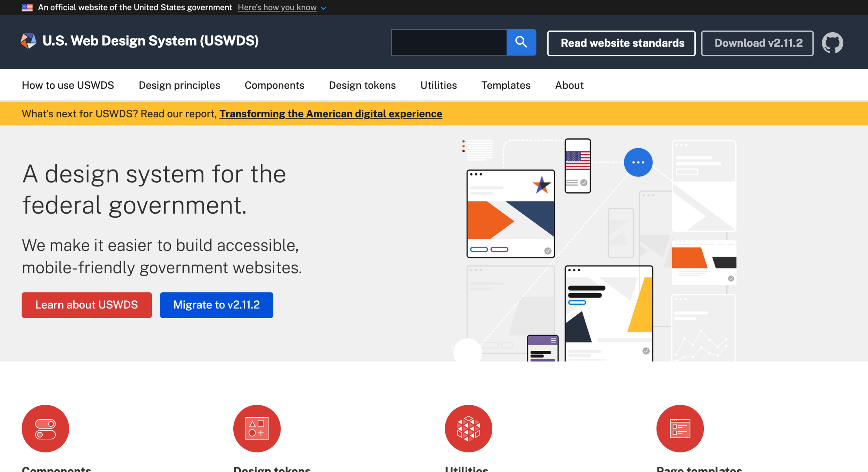This screenshot has height=472, width=868.
Task: Focus the dark search input field
Action: 449,42
